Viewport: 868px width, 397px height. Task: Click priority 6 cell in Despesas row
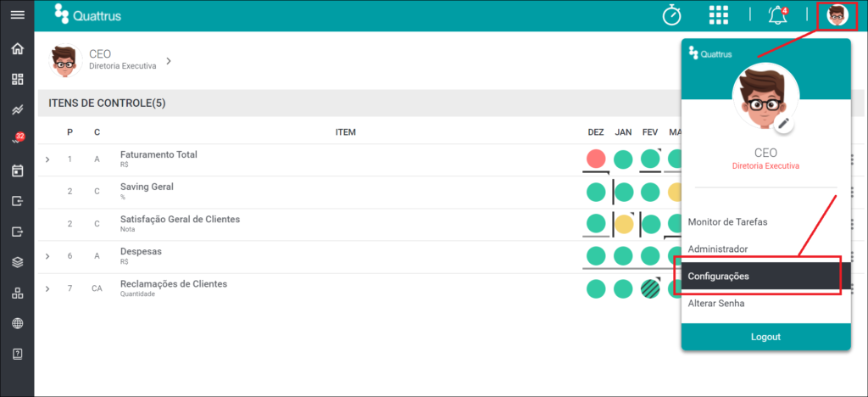[x=70, y=256]
